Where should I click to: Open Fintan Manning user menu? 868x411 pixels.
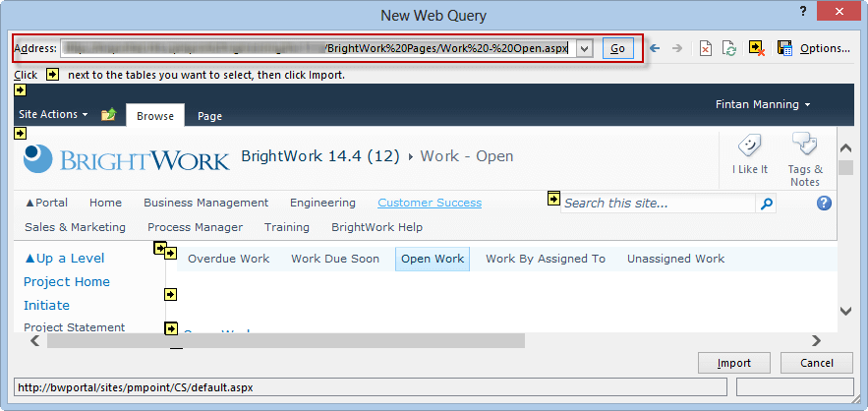click(763, 104)
